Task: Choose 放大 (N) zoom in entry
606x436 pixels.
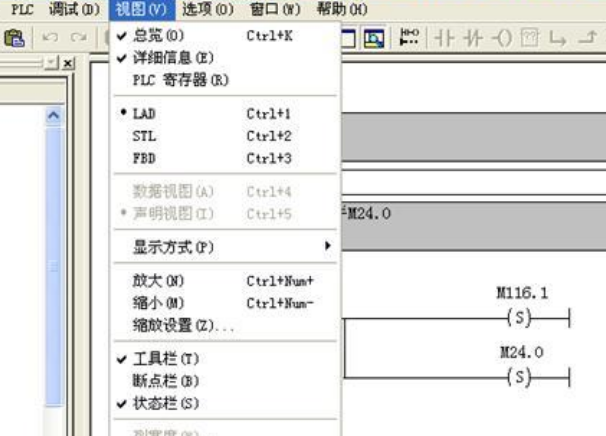Action: tap(225, 281)
